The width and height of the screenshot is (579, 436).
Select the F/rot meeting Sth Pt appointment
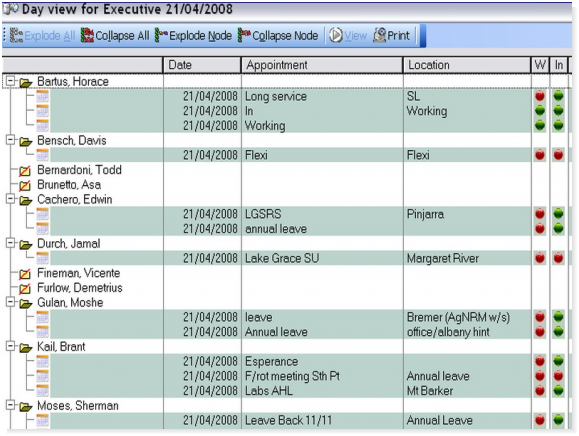(292, 376)
